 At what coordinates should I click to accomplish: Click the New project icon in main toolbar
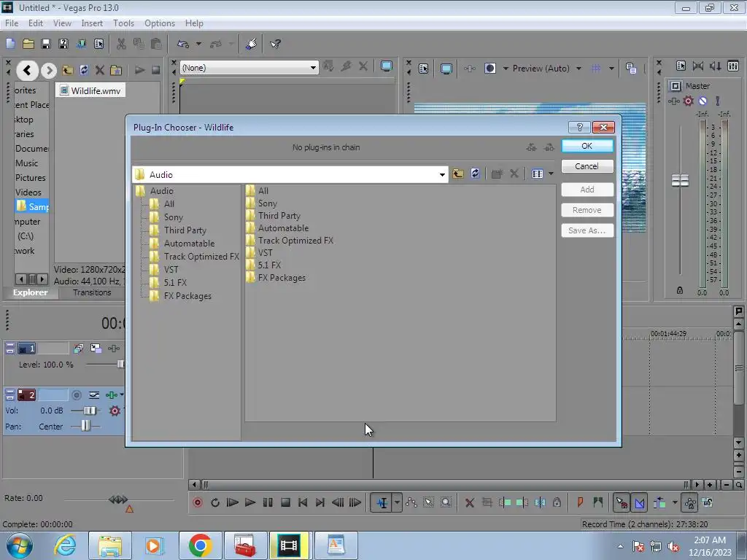click(10, 44)
